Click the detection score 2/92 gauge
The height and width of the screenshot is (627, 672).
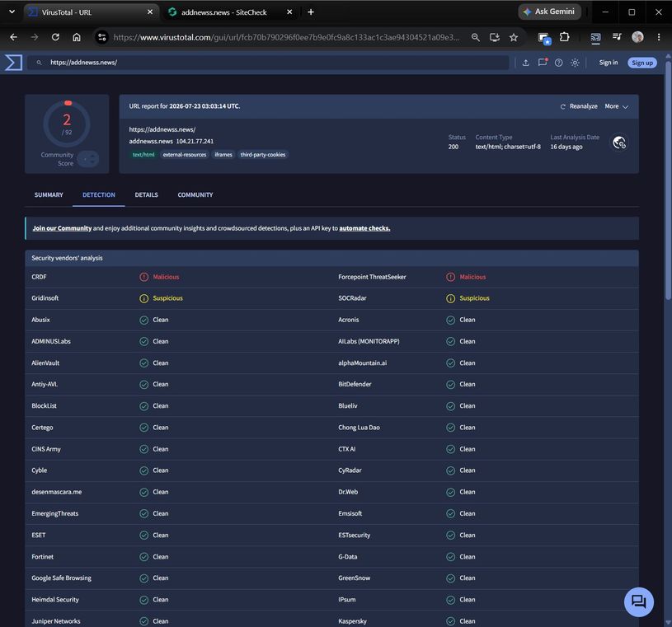tap(67, 124)
